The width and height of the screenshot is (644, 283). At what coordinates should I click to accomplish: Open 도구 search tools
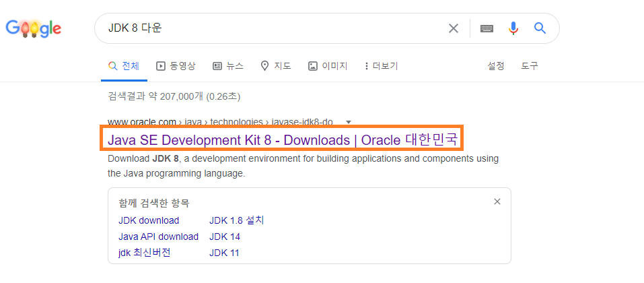[x=530, y=66]
